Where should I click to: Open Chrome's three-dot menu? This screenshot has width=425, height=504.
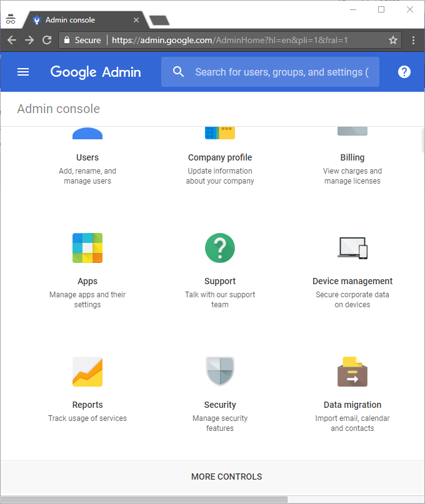(413, 40)
